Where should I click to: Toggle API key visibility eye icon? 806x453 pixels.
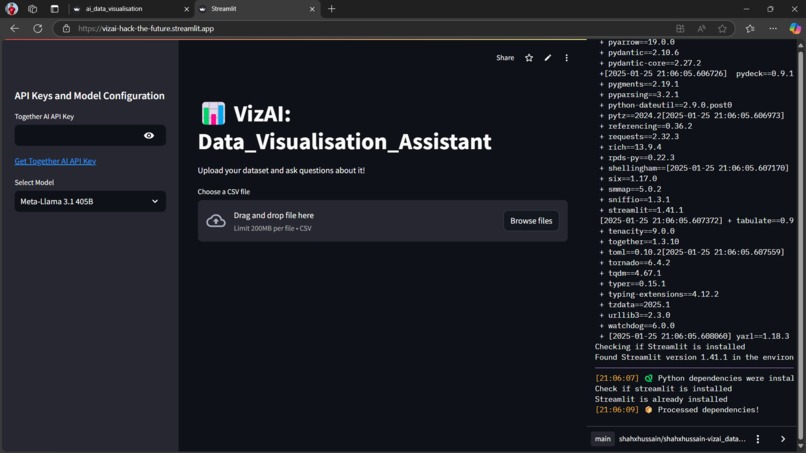pyautogui.click(x=149, y=135)
